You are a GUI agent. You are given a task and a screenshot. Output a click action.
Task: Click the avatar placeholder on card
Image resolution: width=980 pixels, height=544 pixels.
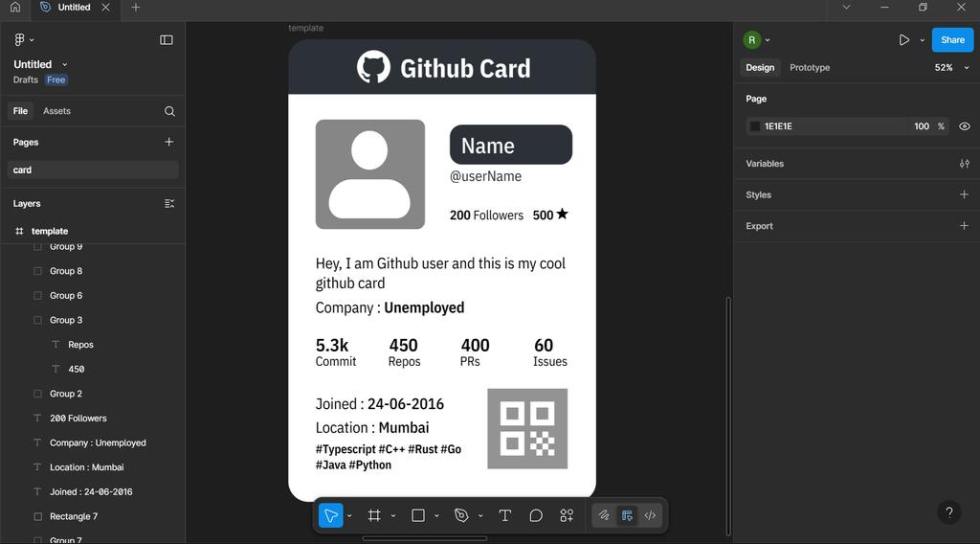370,174
